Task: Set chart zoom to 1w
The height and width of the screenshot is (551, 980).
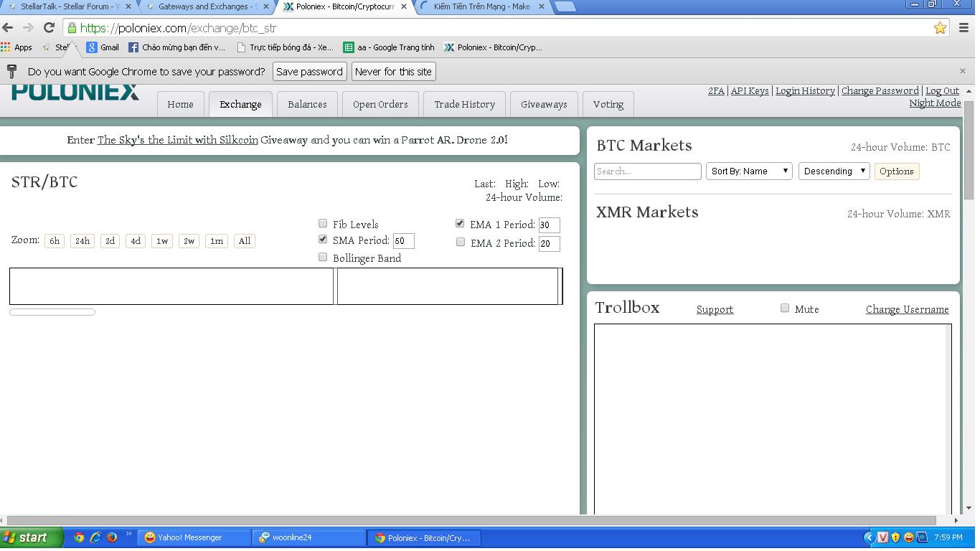Action: [162, 241]
